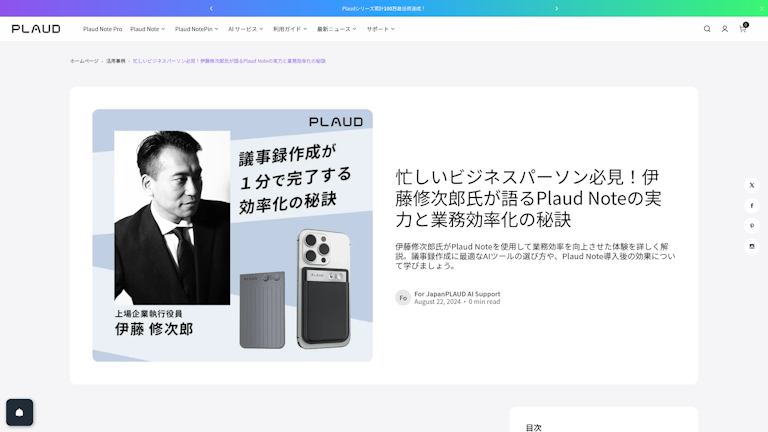Click the August 22, 2024 date text
Viewport: 768px width, 432px height.
click(437, 302)
